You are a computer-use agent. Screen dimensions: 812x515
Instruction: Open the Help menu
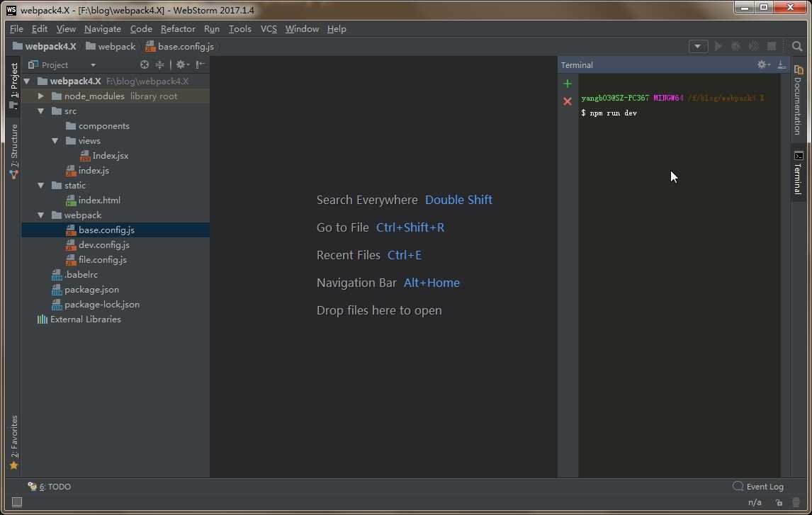(337, 29)
